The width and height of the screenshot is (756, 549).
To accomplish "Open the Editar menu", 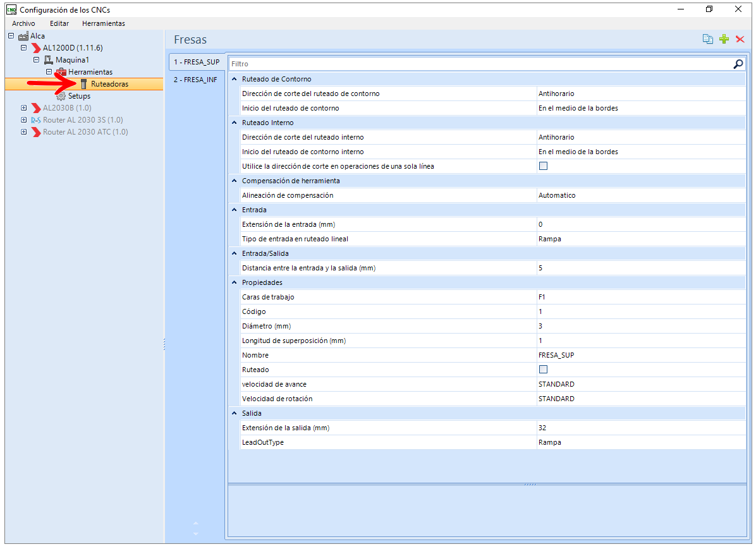I will click(59, 23).
